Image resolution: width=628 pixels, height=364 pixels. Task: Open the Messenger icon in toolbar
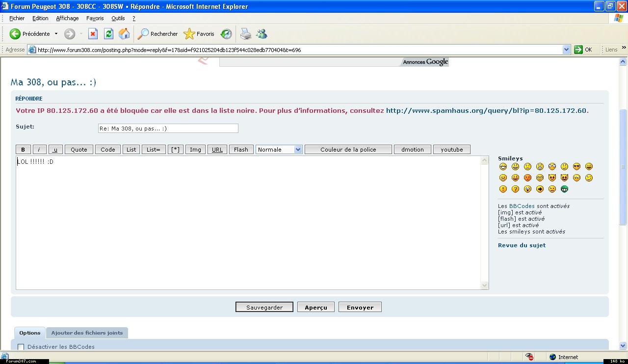click(262, 34)
